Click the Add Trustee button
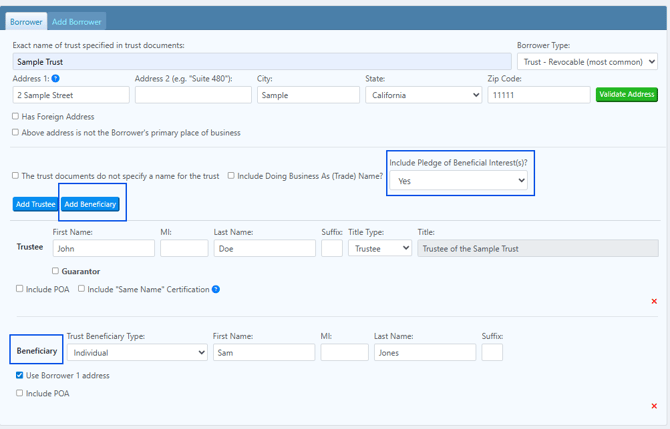The image size is (670, 429). (35, 204)
